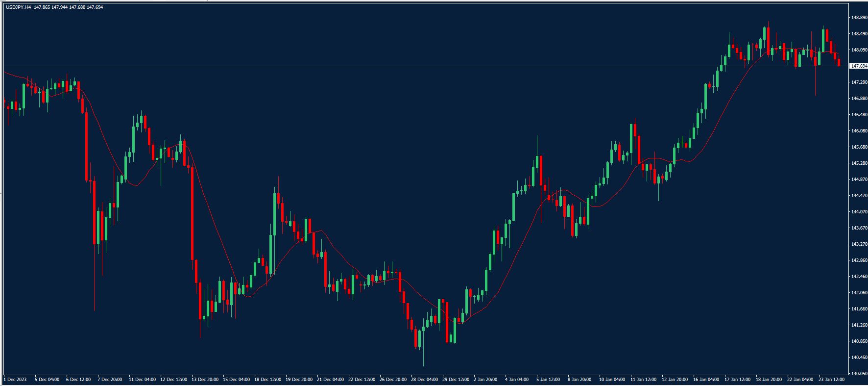
Task: Click the 144.070 price scale level
Action: 859,212
